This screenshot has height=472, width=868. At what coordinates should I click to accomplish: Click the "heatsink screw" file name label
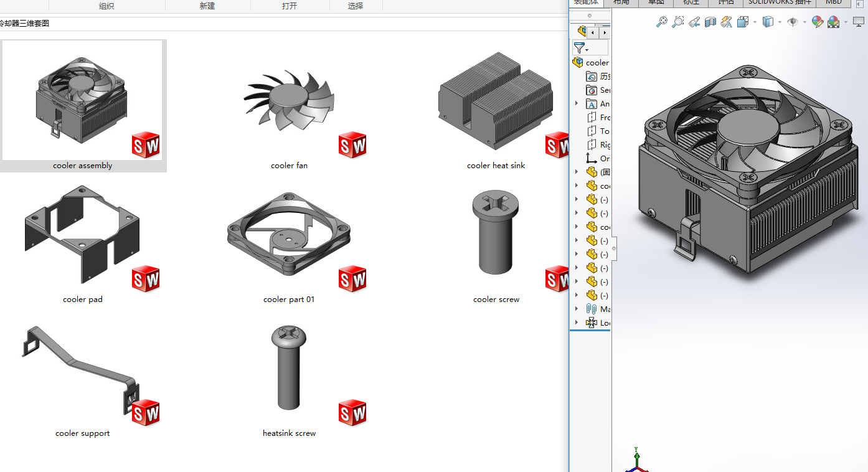click(x=289, y=433)
